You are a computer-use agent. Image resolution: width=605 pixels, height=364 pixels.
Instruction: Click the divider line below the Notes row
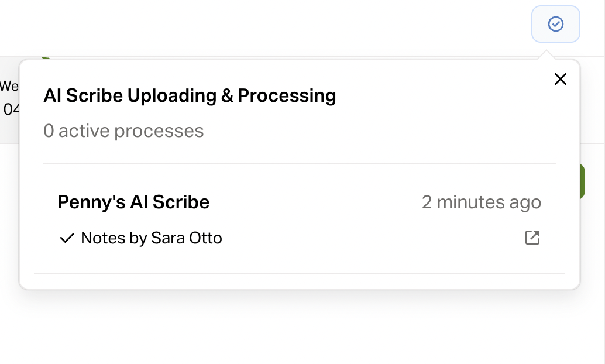pos(299,273)
